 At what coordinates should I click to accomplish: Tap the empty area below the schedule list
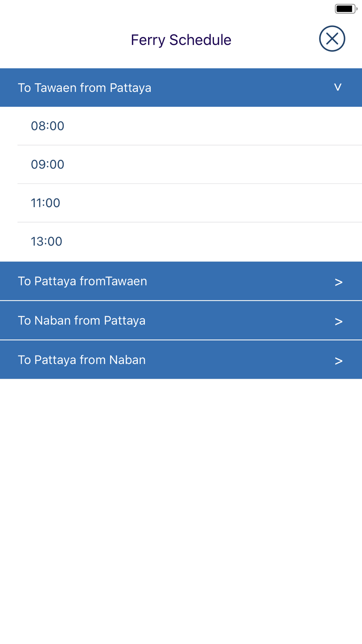(181, 511)
